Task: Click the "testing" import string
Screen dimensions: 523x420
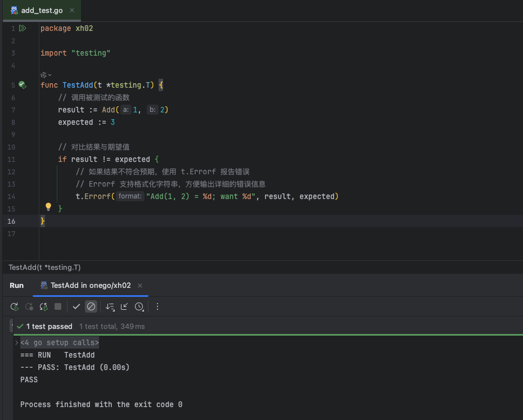Action: [x=91, y=53]
